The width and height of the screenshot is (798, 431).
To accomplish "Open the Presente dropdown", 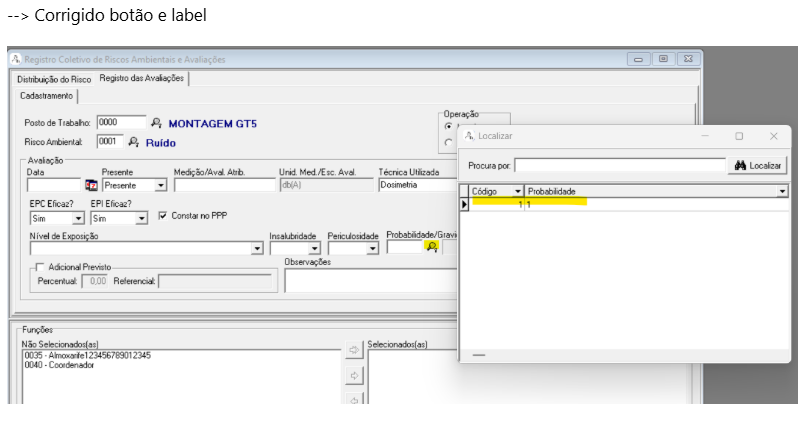I will pyautogui.click(x=160, y=186).
